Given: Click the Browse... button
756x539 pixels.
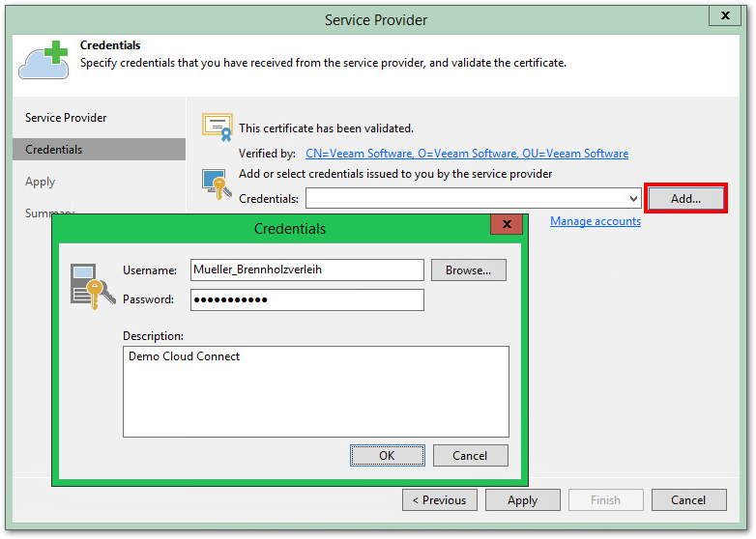Looking at the screenshot, I should (x=468, y=270).
